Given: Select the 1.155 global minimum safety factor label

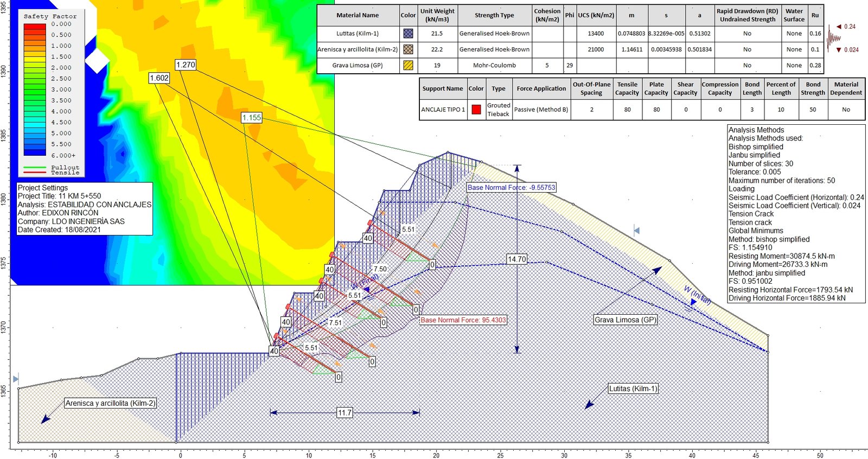Looking at the screenshot, I should coord(252,118).
